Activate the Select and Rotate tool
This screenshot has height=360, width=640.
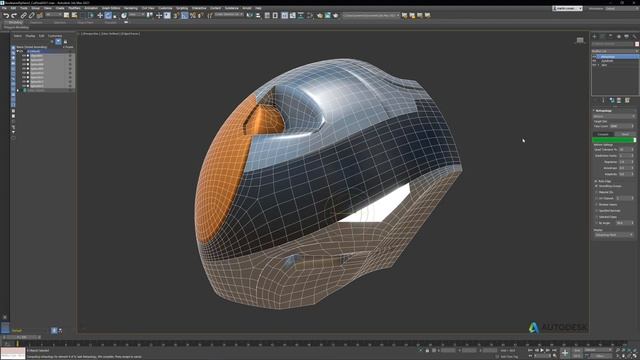pos(108,16)
